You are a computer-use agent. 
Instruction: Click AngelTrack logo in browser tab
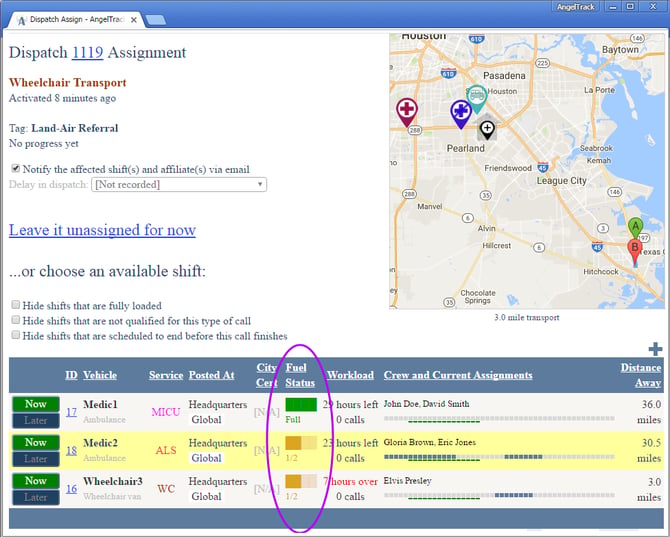(x=21, y=20)
